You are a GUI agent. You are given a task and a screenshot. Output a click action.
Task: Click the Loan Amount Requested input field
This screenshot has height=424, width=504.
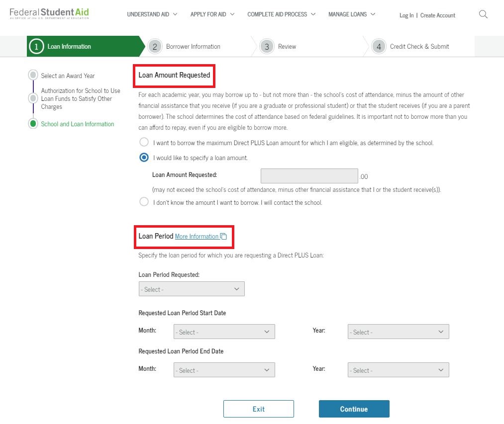(x=309, y=175)
